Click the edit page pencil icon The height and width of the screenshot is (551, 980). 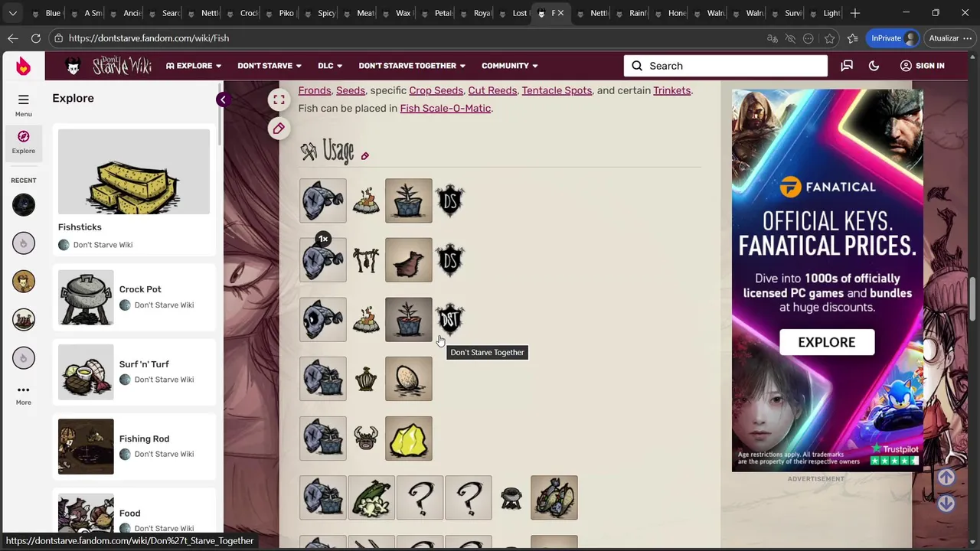point(279,129)
